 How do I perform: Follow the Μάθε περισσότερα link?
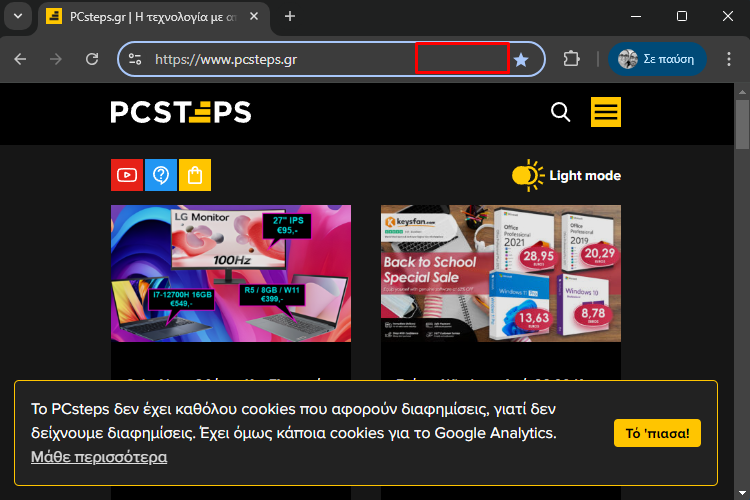[x=99, y=457]
